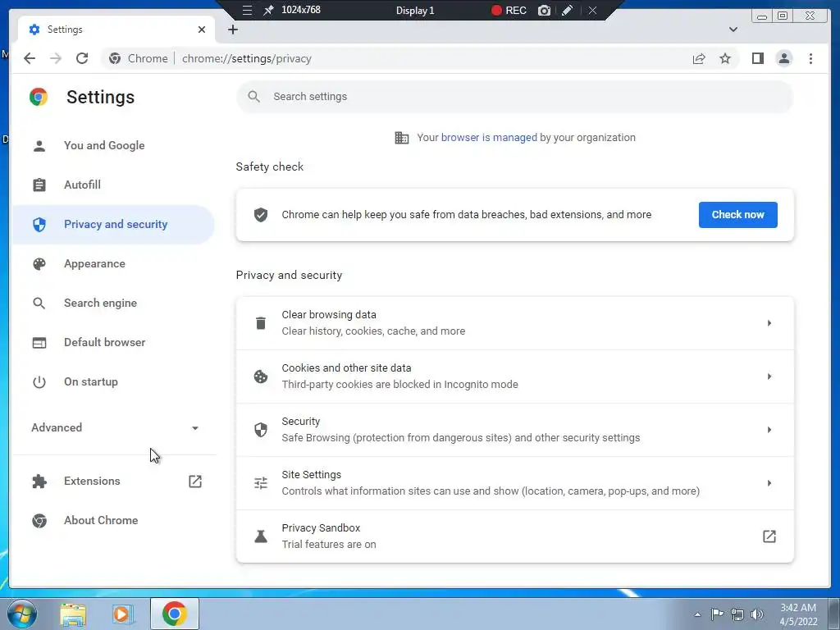Click the browser forward arrow
The width and height of the screenshot is (840, 630).
(x=56, y=58)
